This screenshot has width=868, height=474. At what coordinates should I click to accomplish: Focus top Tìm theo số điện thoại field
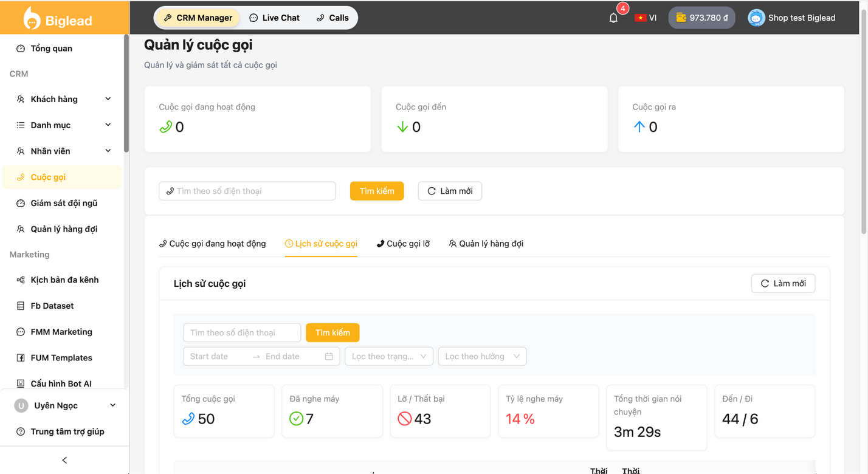(247, 191)
